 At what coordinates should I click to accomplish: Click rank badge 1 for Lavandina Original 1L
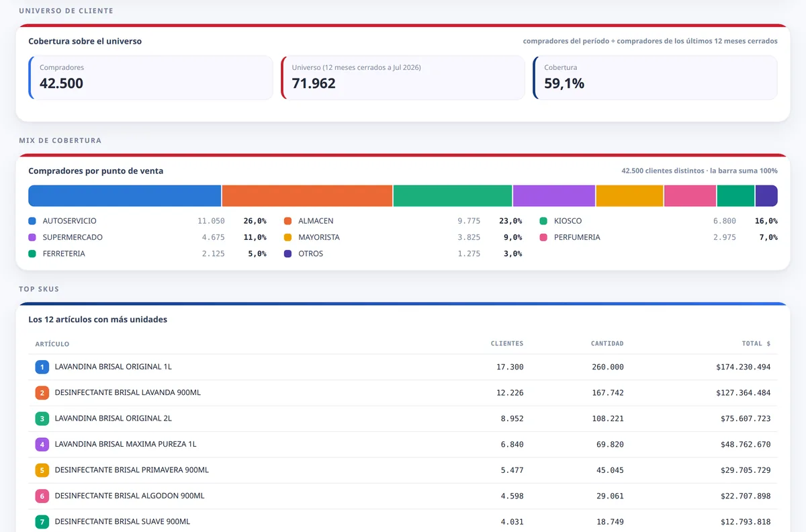pyautogui.click(x=42, y=367)
